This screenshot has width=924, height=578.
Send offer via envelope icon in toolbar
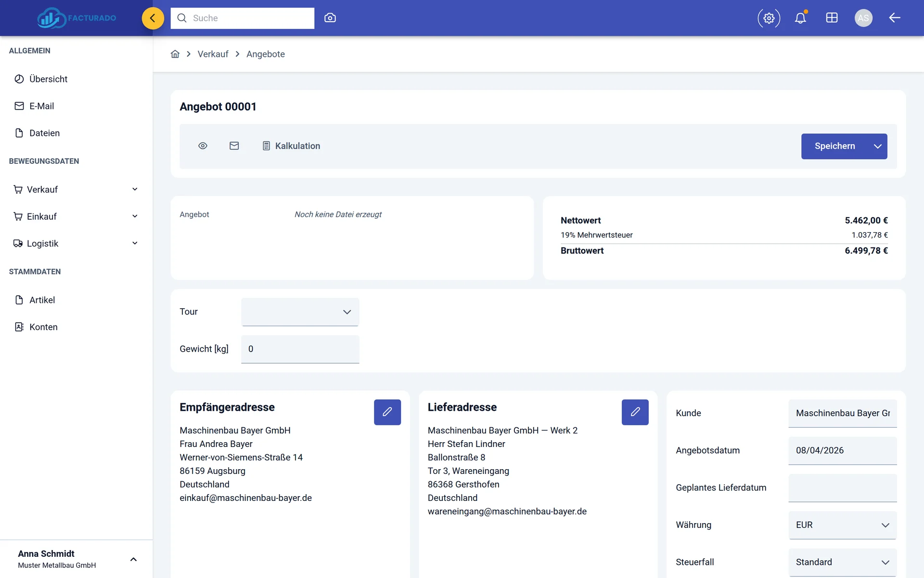pyautogui.click(x=234, y=145)
